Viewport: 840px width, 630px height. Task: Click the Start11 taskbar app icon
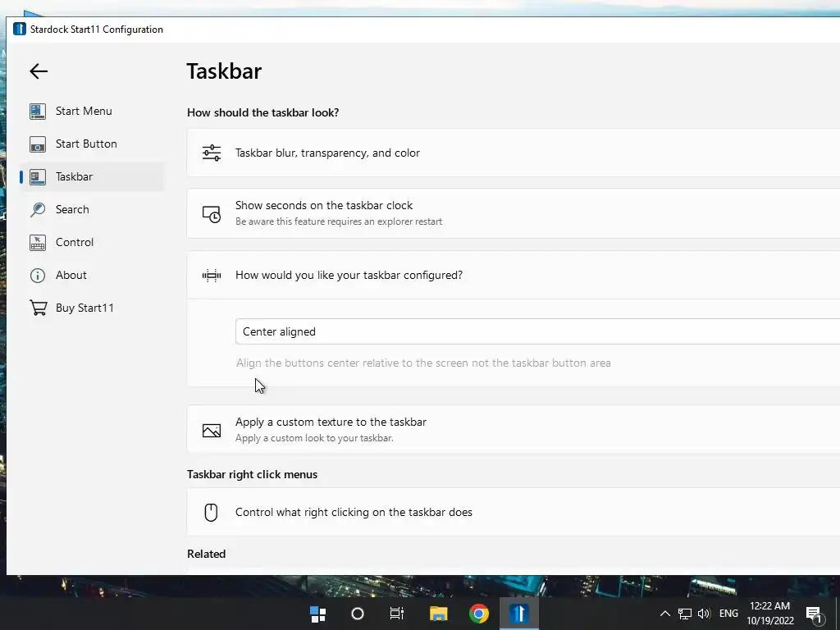[x=519, y=614]
